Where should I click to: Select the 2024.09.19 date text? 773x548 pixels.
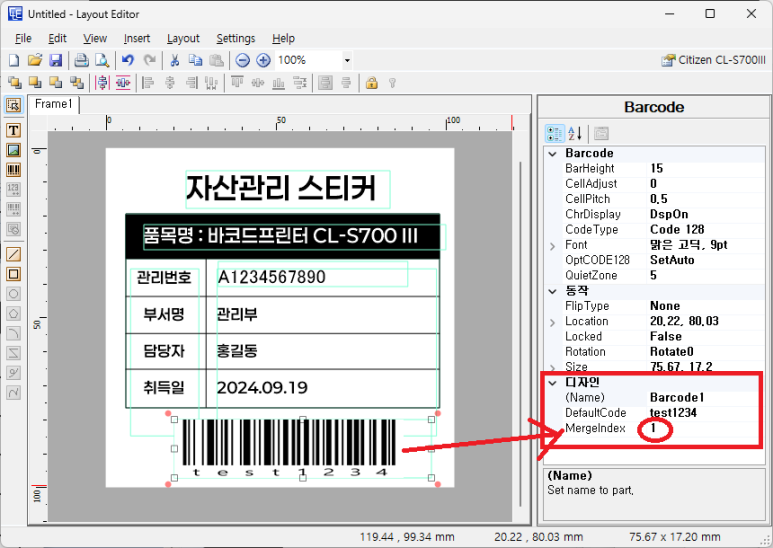pyautogui.click(x=262, y=388)
